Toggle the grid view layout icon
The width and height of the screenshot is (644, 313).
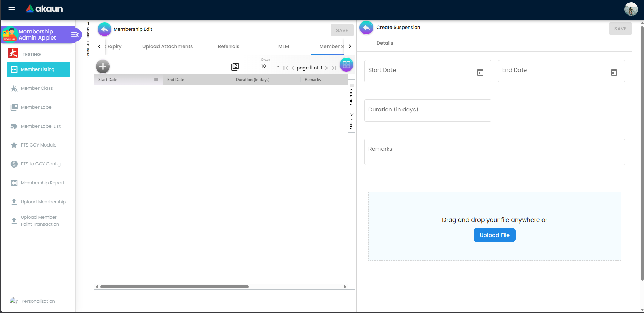[346, 65]
